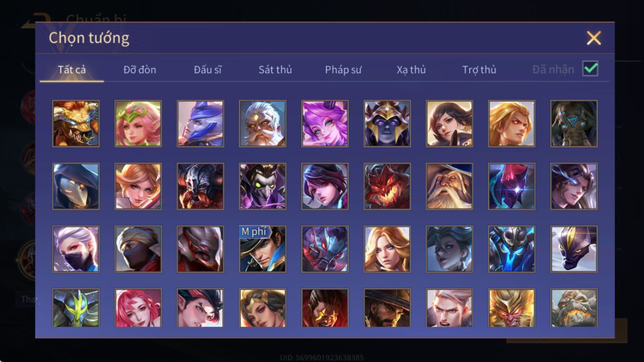Close the 'Chọn tướng' dialog
Image resolution: width=644 pixels, height=362 pixels.
point(594,38)
